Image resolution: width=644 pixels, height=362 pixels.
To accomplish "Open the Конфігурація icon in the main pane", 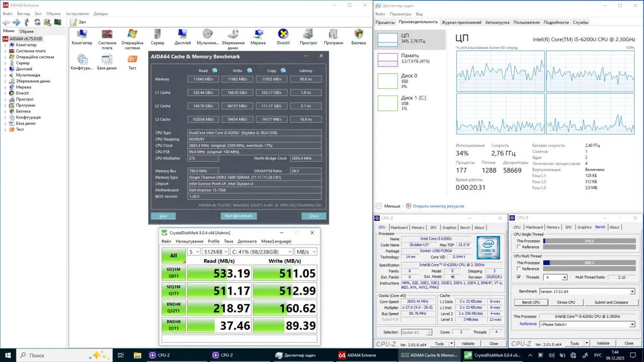I will click(82, 61).
